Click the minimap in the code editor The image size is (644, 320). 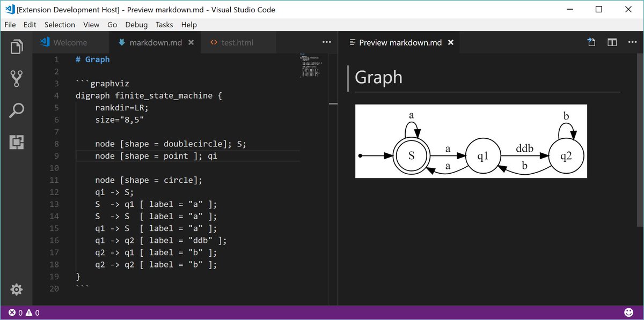coord(311,65)
